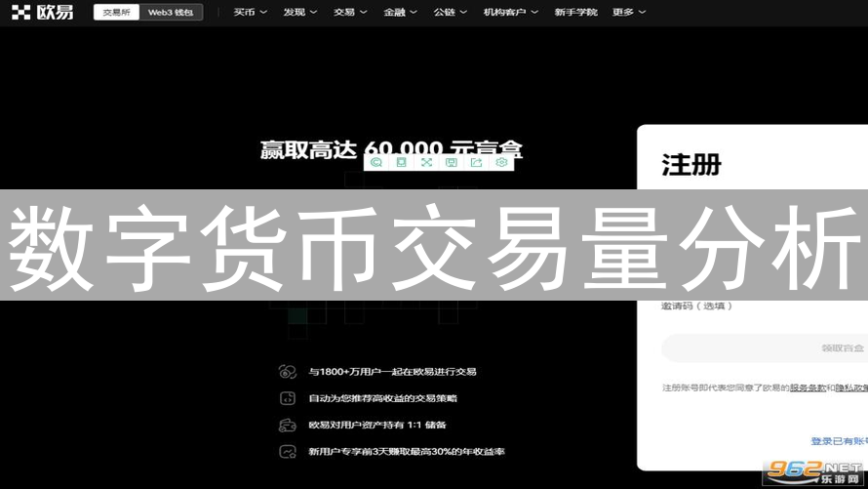Image resolution: width=868 pixels, height=489 pixels.
Task: Open the 登录已有账号 link
Action: 839,441
